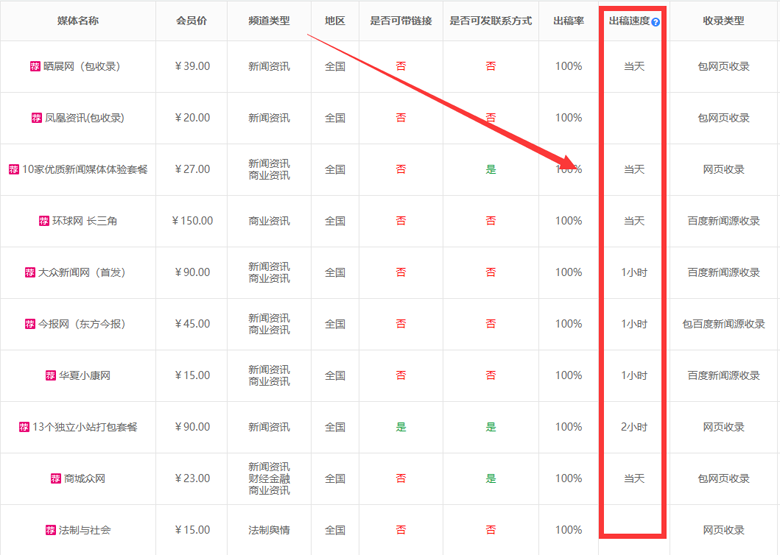Click the 荐 badge beside 13个独立小站打包套餐

[24, 427]
